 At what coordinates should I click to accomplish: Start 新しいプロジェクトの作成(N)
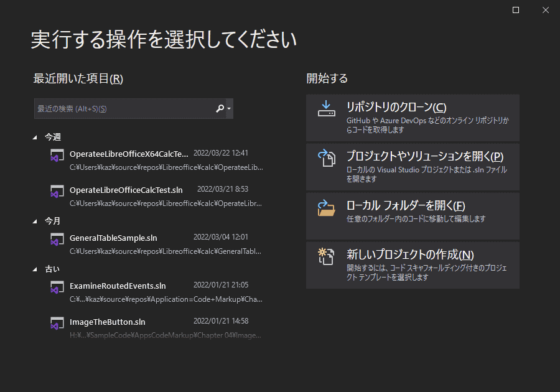click(413, 265)
